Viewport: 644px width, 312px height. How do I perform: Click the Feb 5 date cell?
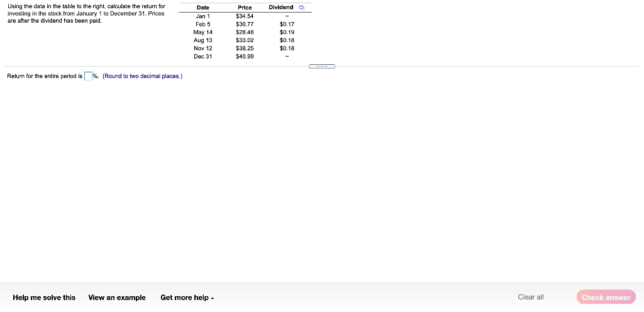click(x=203, y=25)
